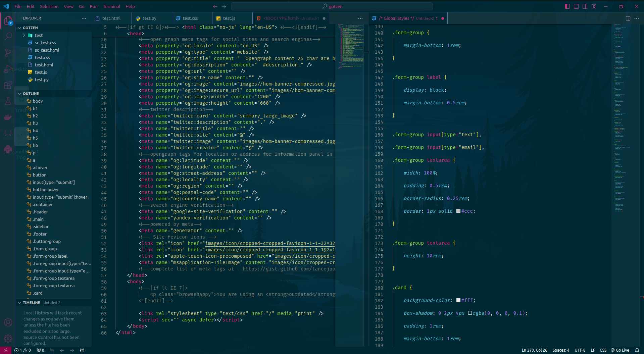Image resolution: width=644 pixels, height=354 pixels.
Task: Click the status bar right arrow icon
Action: pos(72,350)
